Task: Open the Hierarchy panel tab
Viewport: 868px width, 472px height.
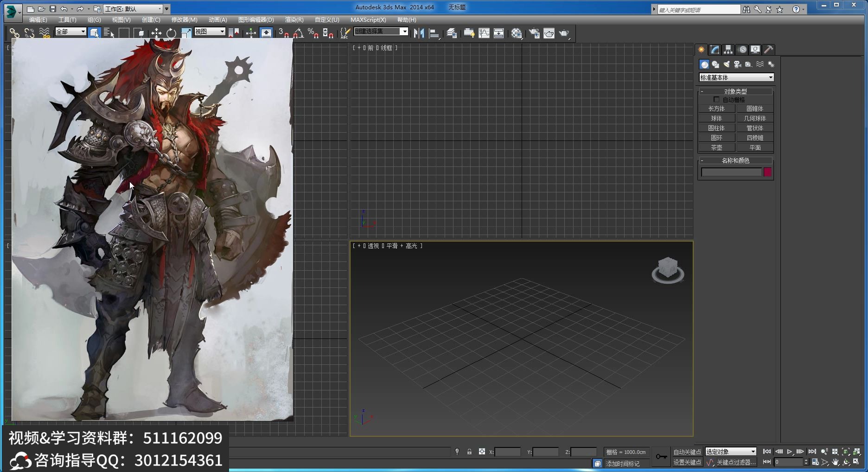Action: tap(728, 50)
